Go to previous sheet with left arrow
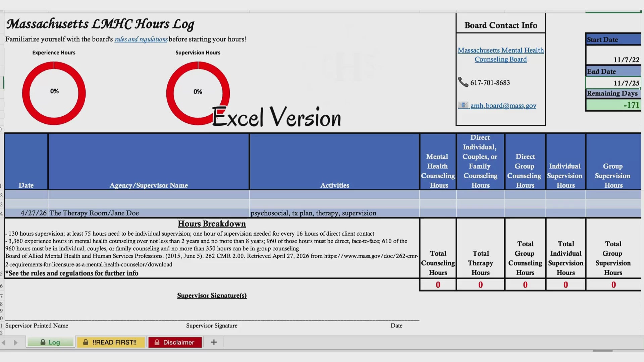The image size is (644, 362). coord(4,343)
